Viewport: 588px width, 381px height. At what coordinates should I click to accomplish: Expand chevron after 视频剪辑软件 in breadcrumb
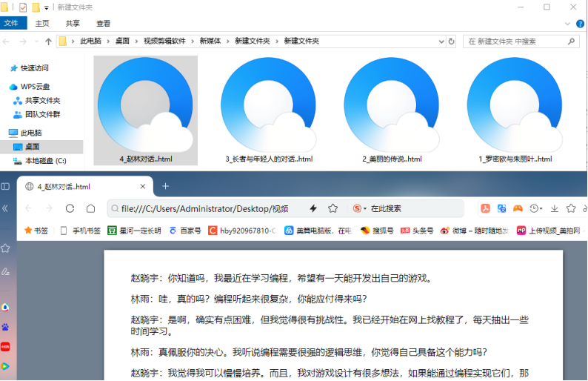[x=193, y=42]
